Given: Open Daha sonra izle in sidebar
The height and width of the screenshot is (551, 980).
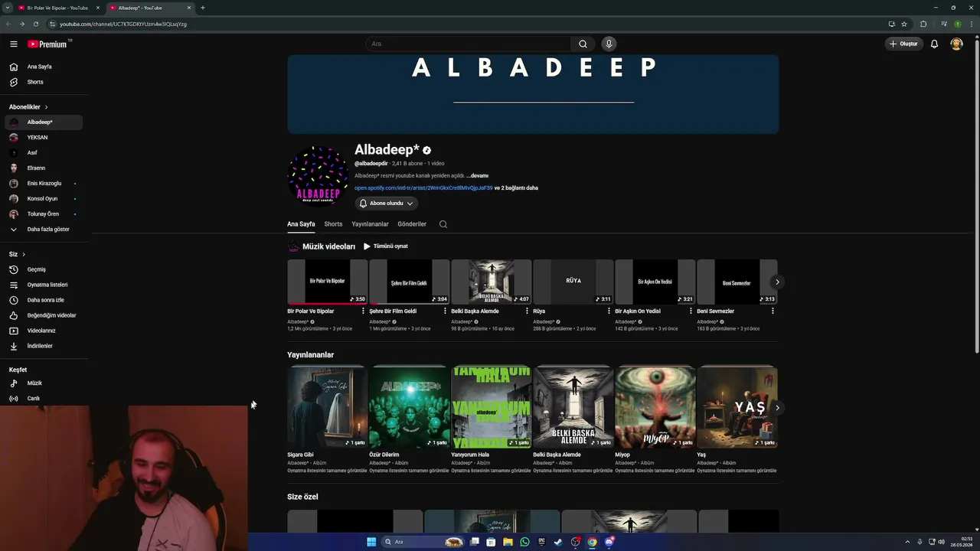Looking at the screenshot, I should click(44, 300).
